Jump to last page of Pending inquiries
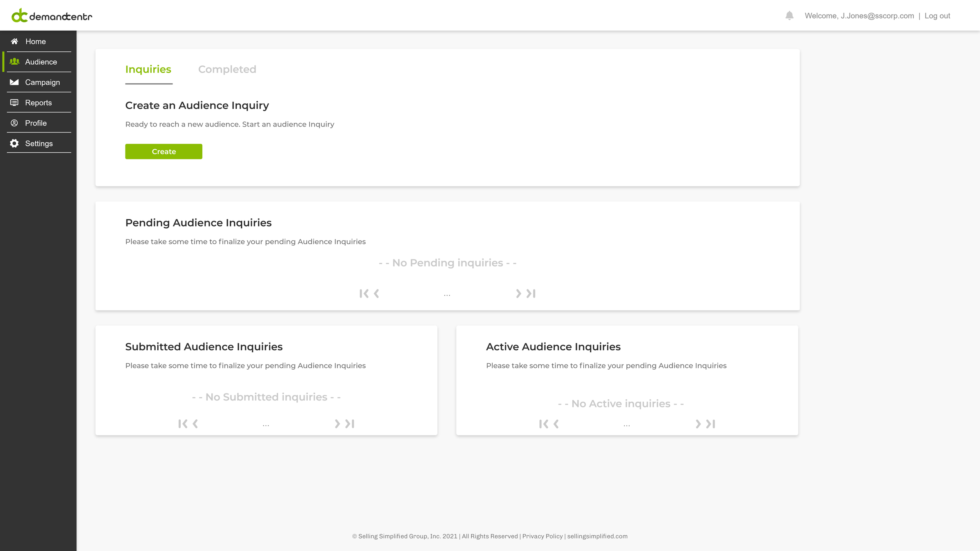 (x=531, y=294)
